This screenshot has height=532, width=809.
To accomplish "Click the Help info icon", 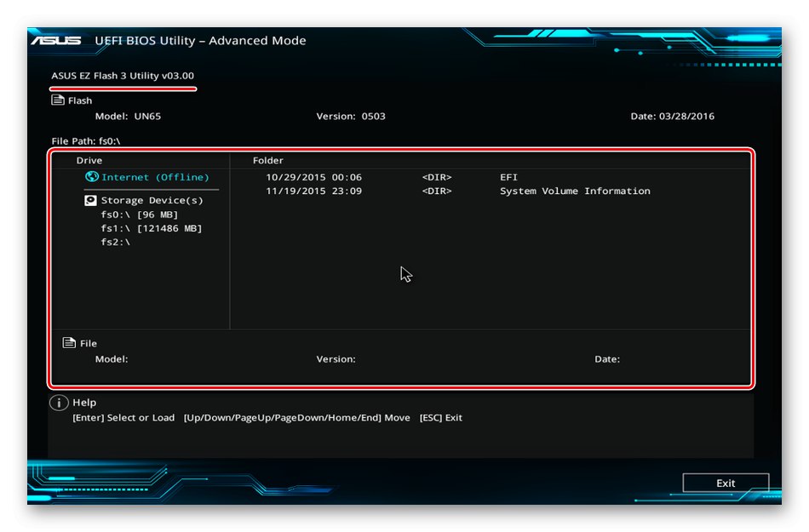I will 59,403.
